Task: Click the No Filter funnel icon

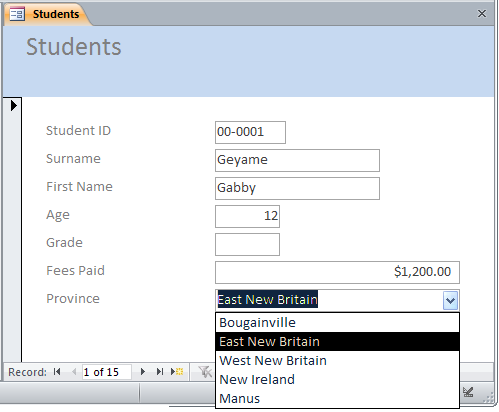Action: pos(205,371)
